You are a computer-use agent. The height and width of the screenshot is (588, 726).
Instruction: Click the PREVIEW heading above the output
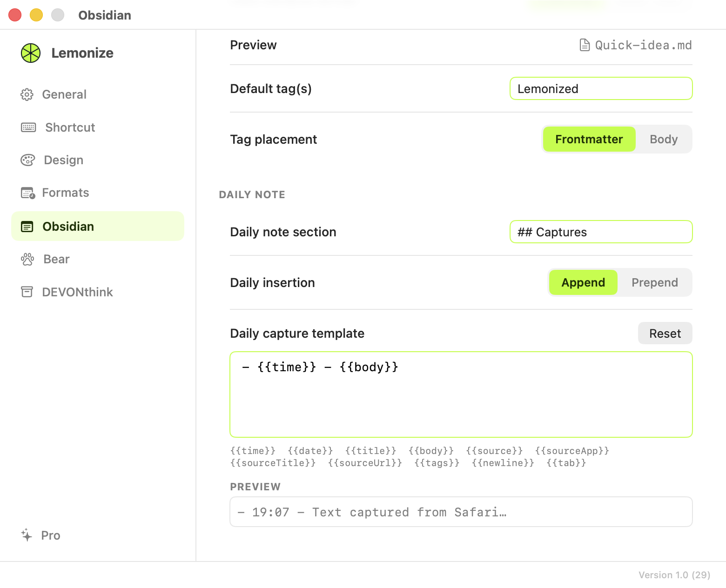255,487
